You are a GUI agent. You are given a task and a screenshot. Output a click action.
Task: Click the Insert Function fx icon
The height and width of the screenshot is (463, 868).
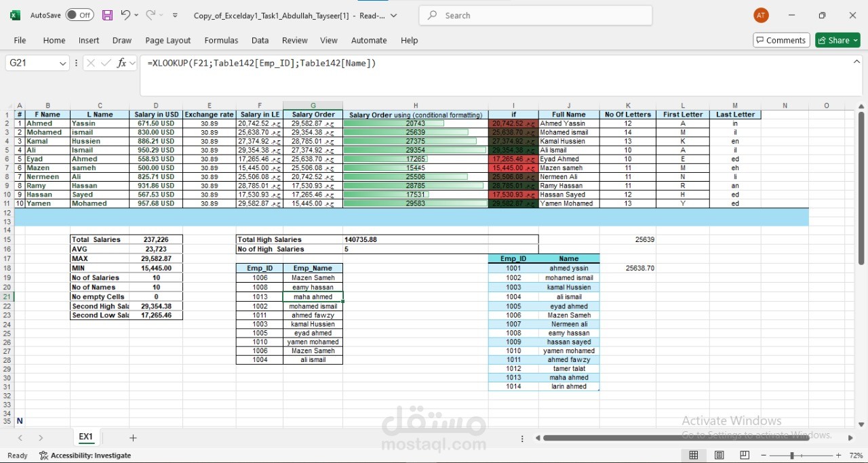pyautogui.click(x=122, y=63)
